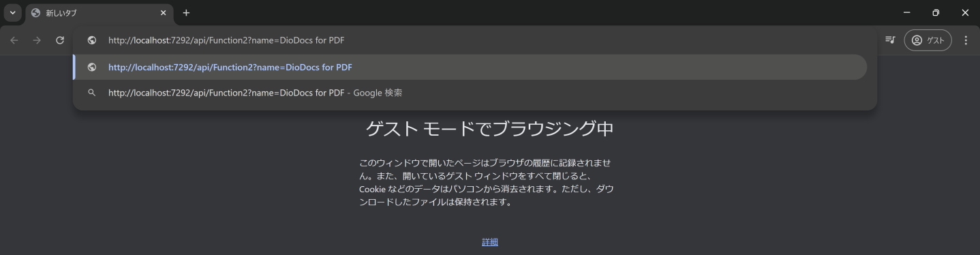Click the ゲスト モードでブラウジング中 heading
This screenshot has height=255, width=980.
pos(490,129)
